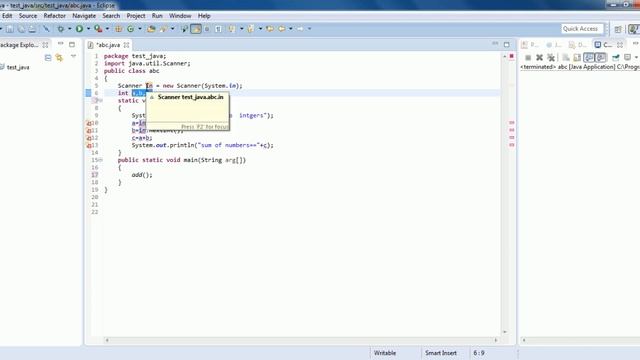
Task: Click the Print icon in toolbar
Action: point(32,29)
